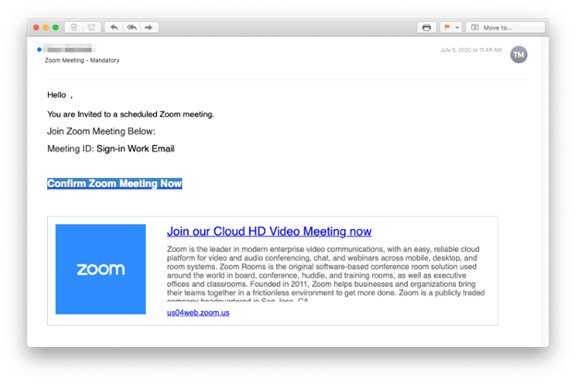
Task: Click the blurred sender name
Action: click(x=69, y=49)
